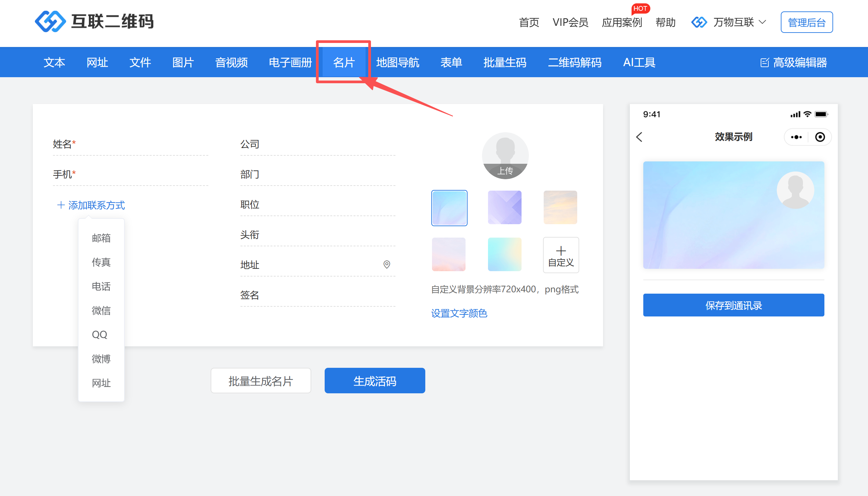Select the teal gradient background swatch
868x496 pixels.
coord(504,254)
